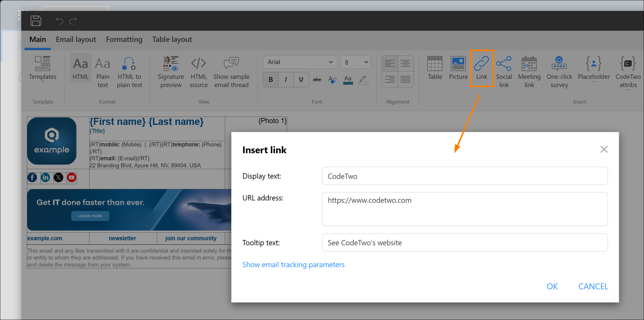Click the X icon in signature

(58, 177)
